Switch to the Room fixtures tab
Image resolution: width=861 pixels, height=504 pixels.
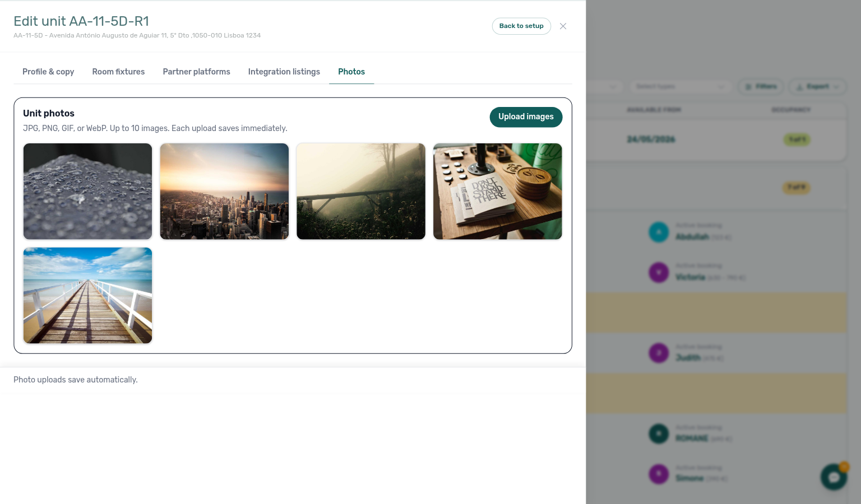pos(118,72)
